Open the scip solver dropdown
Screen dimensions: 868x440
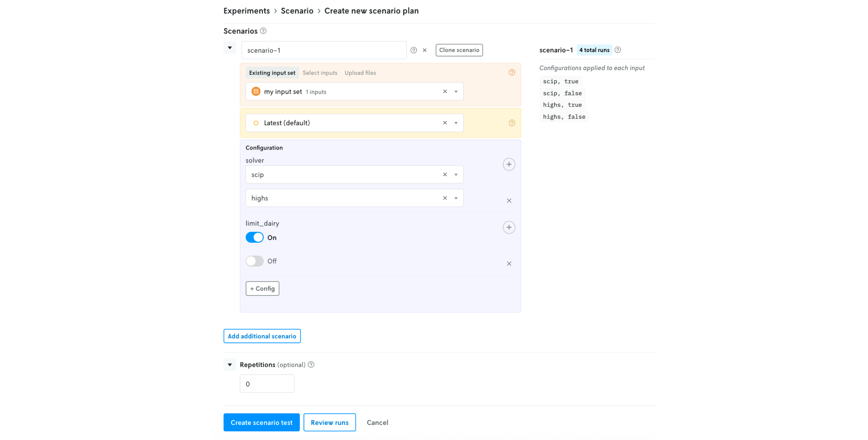click(456, 175)
